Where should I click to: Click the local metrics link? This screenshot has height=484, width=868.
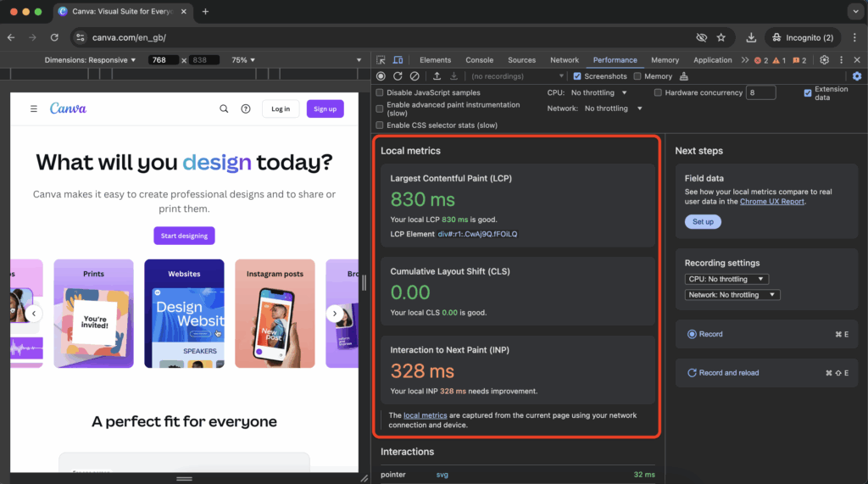click(x=425, y=415)
